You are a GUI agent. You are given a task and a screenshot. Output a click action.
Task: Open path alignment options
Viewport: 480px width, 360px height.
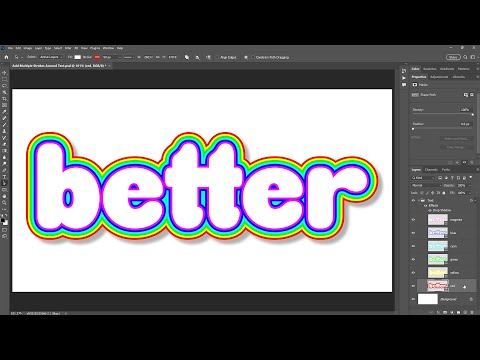tap(197, 57)
